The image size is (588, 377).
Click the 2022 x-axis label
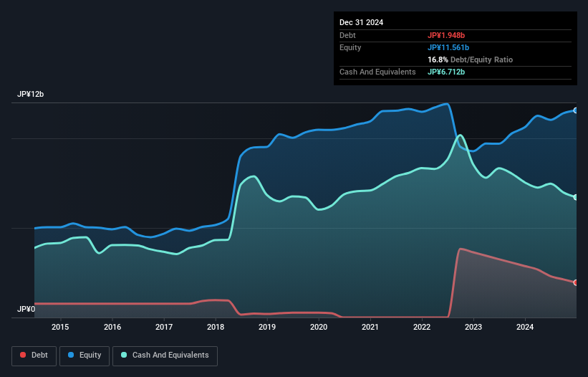422,327
